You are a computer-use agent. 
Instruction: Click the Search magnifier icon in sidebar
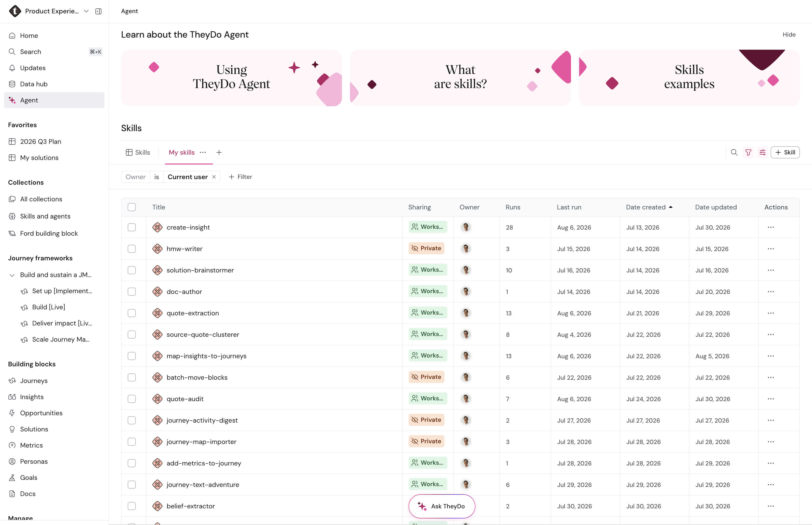click(x=12, y=52)
